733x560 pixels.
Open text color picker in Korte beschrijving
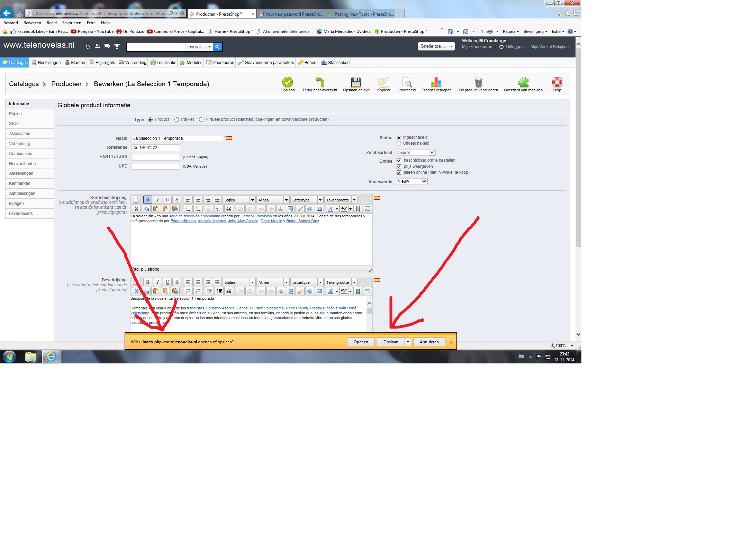tap(337, 209)
